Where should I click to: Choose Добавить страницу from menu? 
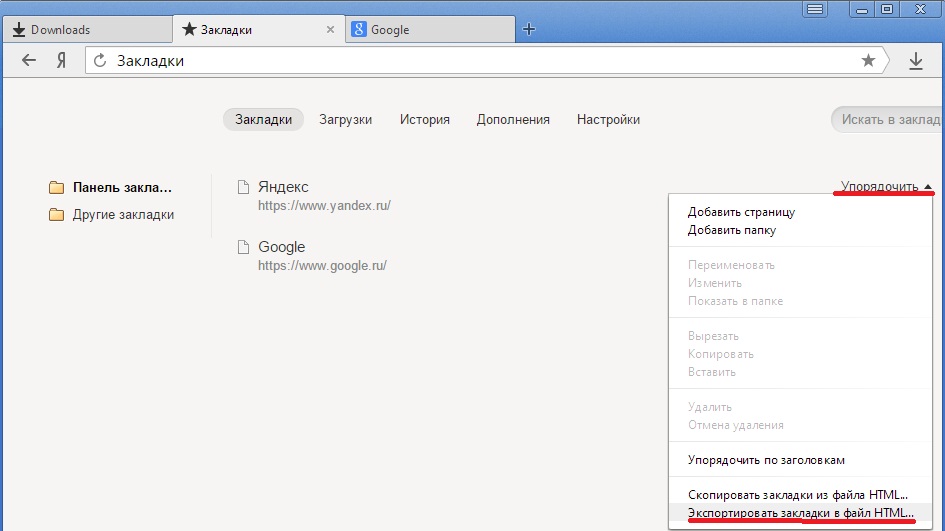(741, 212)
